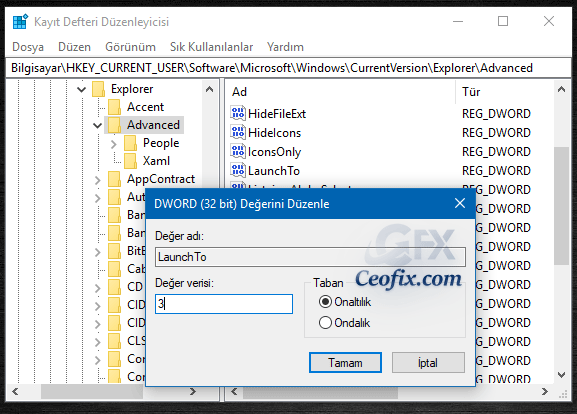The image size is (577, 414).
Task: Select the Onaltılık (hexadecimal) radio button
Action: [325, 302]
